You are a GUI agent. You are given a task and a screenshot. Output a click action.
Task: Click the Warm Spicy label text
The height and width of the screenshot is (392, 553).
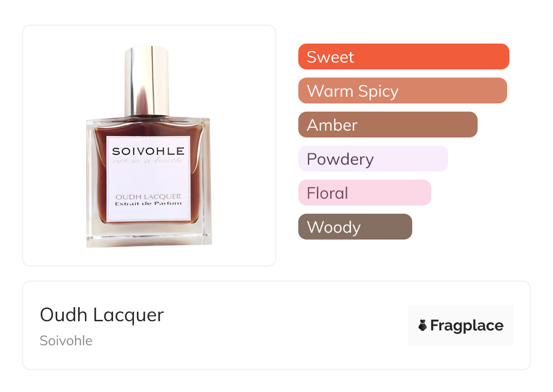coord(353,91)
